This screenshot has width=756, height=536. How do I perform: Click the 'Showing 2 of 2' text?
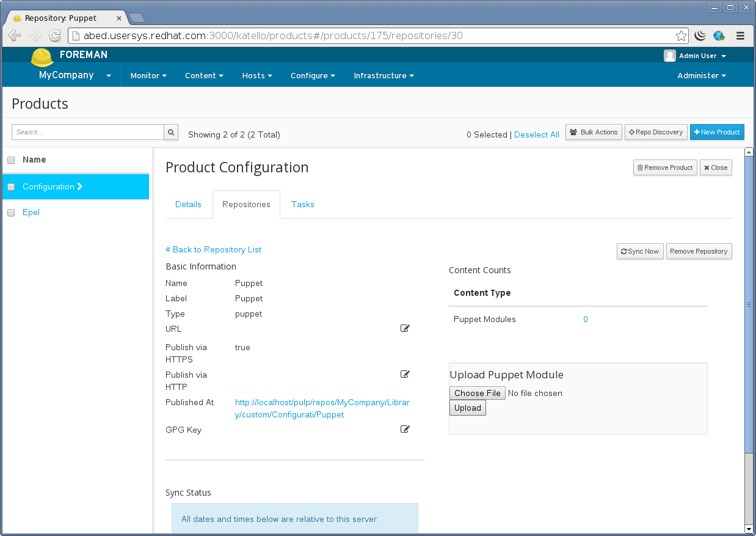point(234,134)
